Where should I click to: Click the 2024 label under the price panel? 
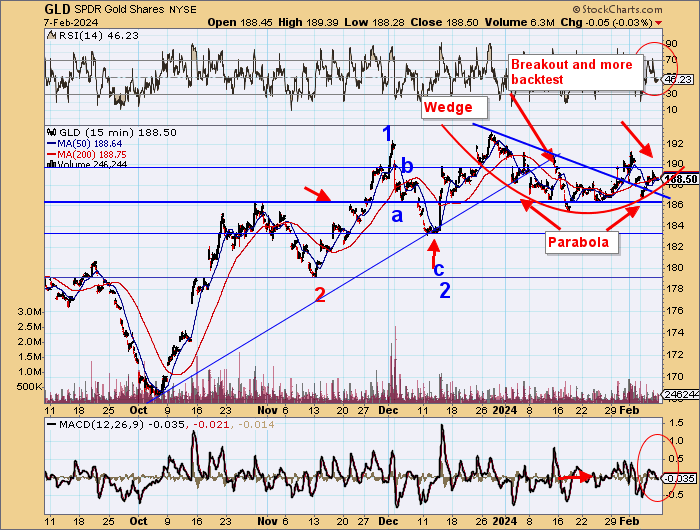(x=504, y=410)
